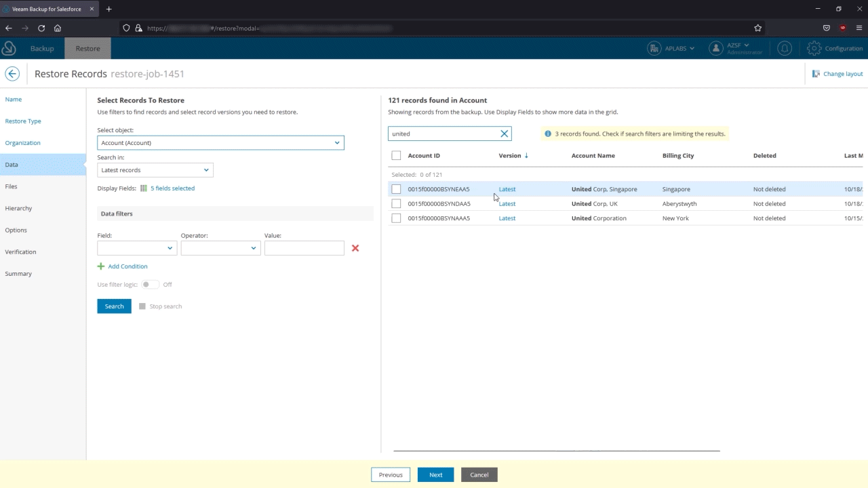Bookmark this page with star icon
This screenshot has width=868, height=488.
point(758,28)
